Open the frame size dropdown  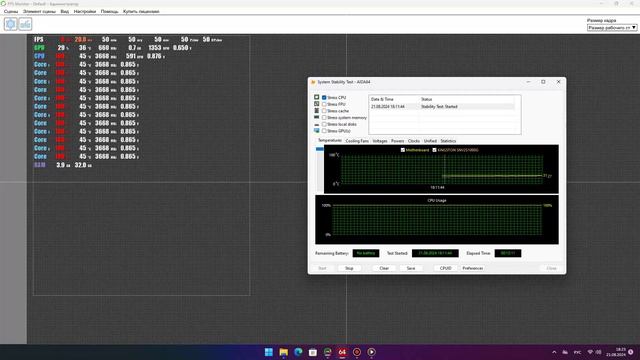click(x=612, y=27)
